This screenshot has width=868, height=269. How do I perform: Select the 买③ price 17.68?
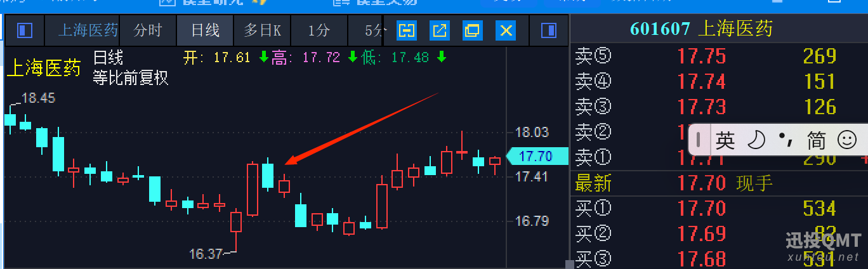[x=702, y=259]
